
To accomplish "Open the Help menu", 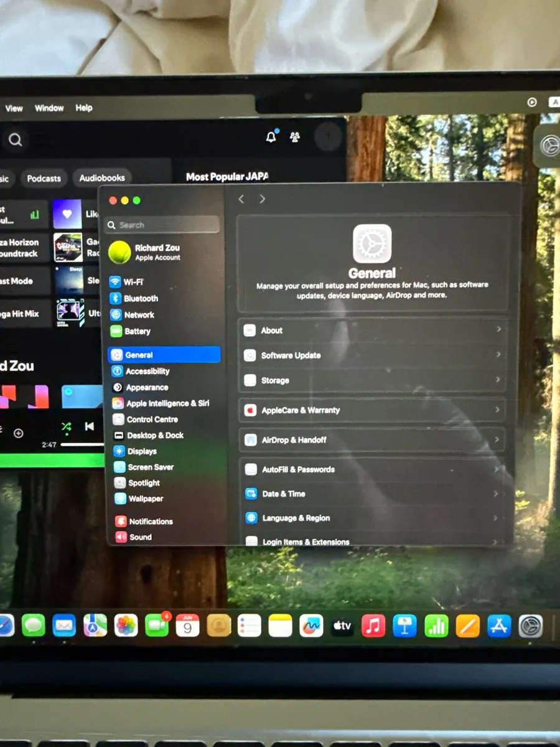I will tap(84, 108).
